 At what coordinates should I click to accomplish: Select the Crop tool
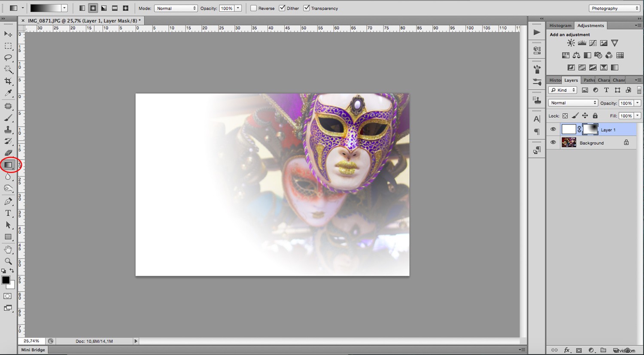(9, 82)
